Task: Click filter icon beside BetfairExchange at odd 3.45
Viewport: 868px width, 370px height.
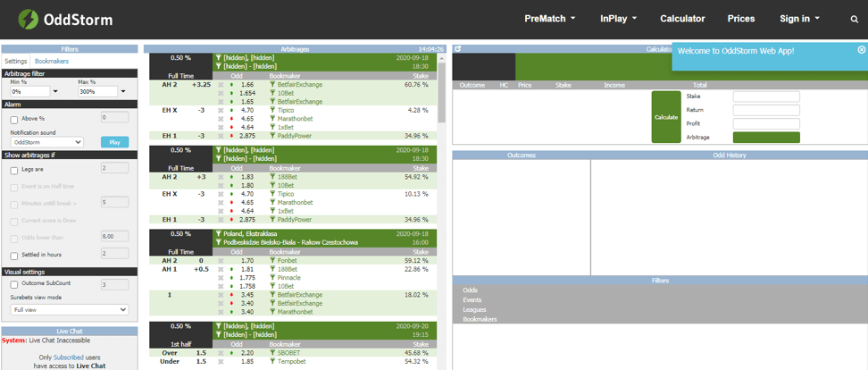Action: pos(272,295)
